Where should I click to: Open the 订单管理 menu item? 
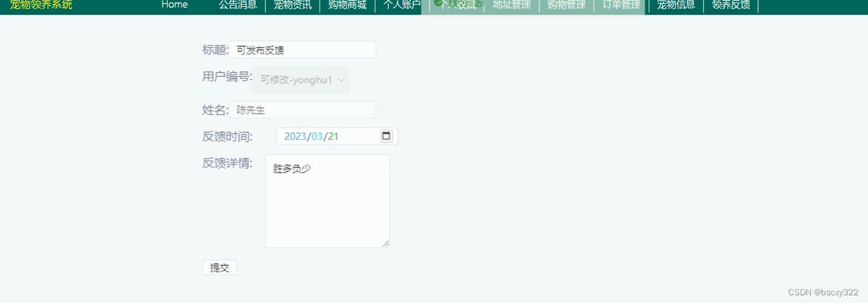click(x=621, y=5)
